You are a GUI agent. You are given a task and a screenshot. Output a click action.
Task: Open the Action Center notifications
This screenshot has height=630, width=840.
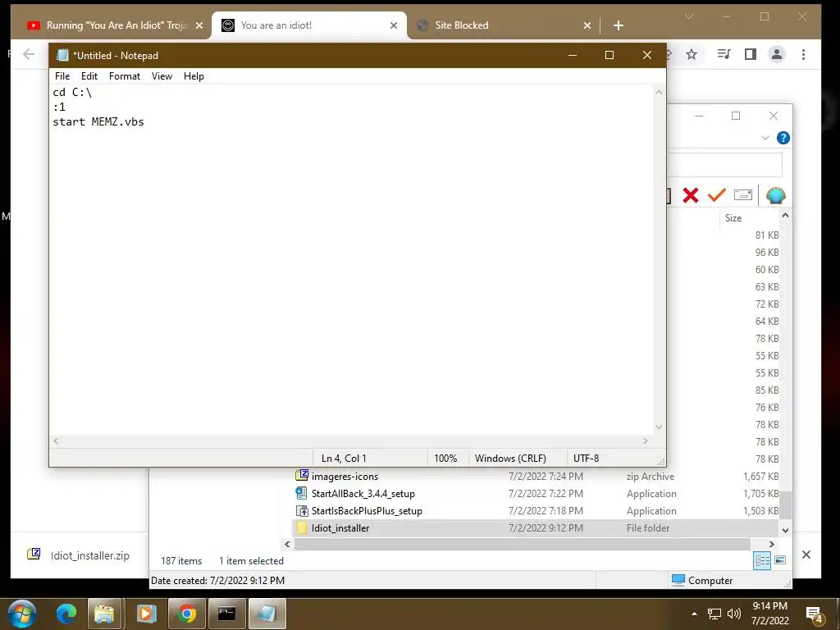tap(815, 614)
